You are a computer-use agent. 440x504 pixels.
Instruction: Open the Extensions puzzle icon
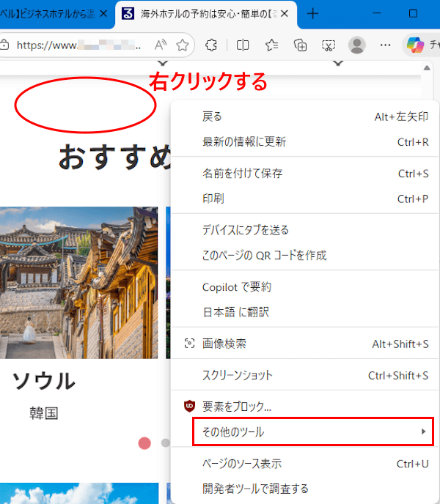click(x=211, y=45)
